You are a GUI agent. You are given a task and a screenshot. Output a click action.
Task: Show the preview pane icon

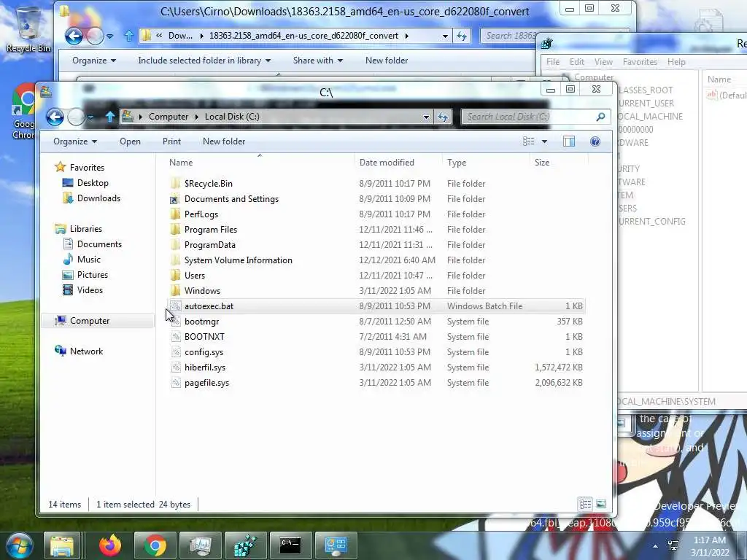(569, 141)
